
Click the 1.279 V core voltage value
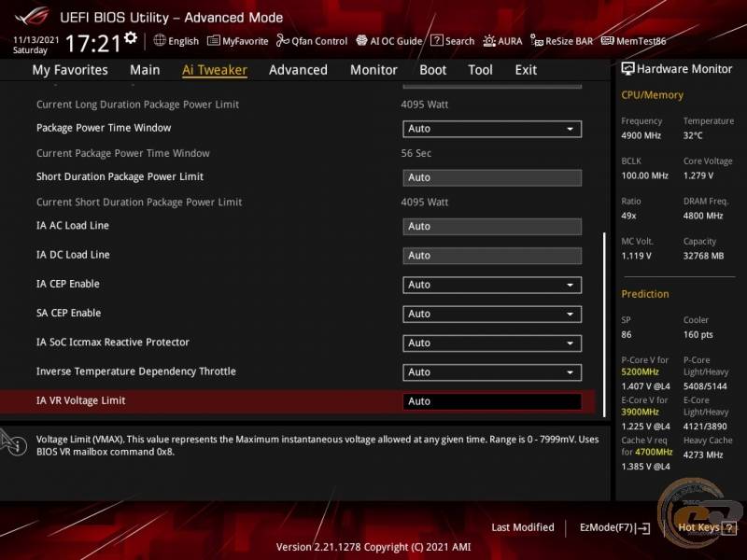(698, 175)
